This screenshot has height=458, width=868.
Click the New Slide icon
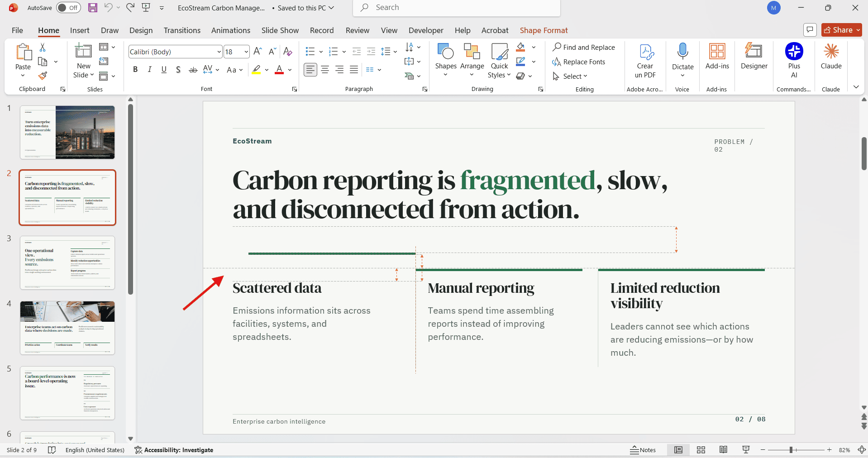83,52
